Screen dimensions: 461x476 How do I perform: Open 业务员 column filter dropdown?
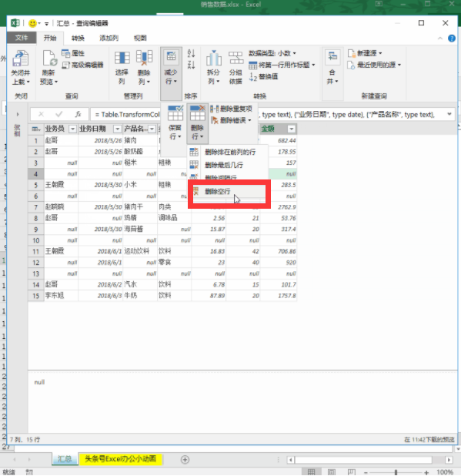(x=72, y=129)
